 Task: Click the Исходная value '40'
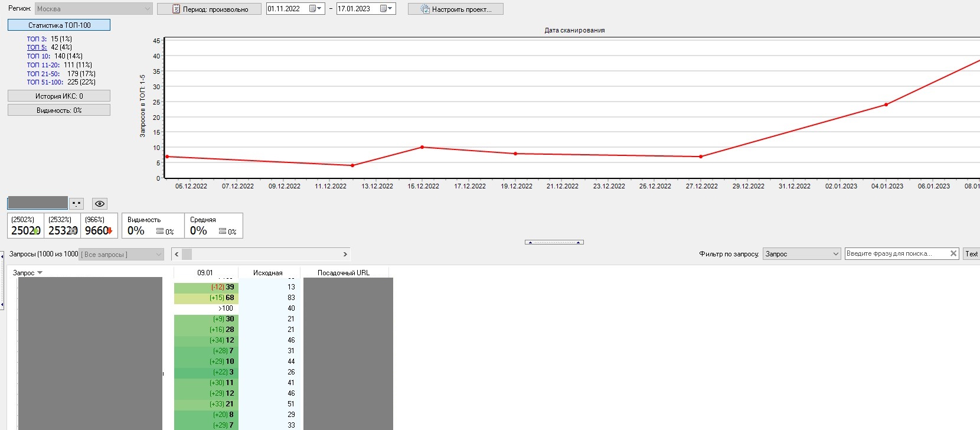pos(291,308)
